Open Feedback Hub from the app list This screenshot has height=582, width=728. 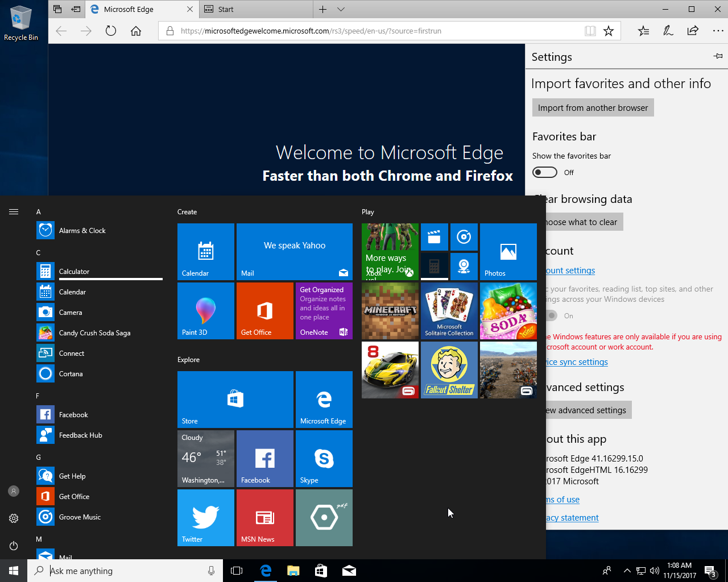click(x=99, y=435)
